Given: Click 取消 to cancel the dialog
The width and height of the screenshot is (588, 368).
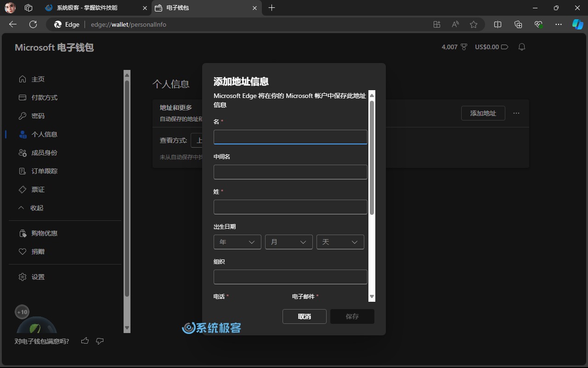Looking at the screenshot, I should 305,316.
